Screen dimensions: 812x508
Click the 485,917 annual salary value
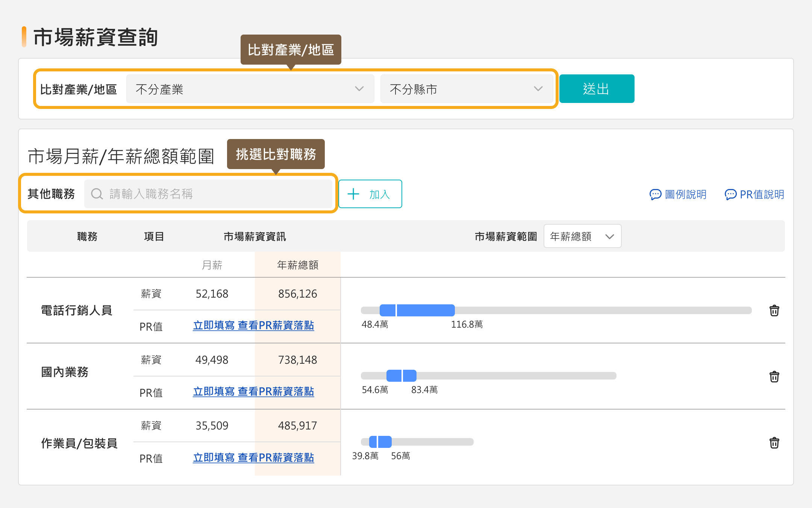298,426
